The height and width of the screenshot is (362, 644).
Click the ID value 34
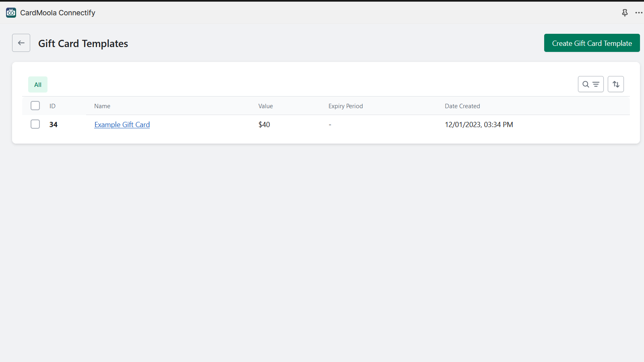(x=54, y=125)
